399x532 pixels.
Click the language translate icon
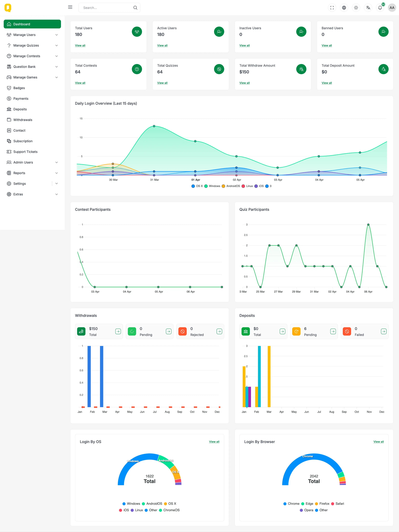click(x=368, y=8)
